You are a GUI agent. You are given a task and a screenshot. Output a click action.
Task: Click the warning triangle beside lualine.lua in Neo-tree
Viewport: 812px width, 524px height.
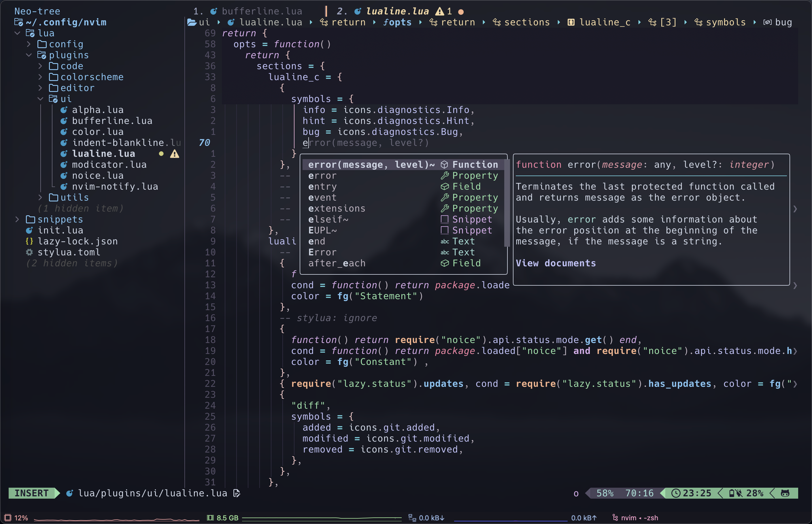pyautogui.click(x=175, y=154)
